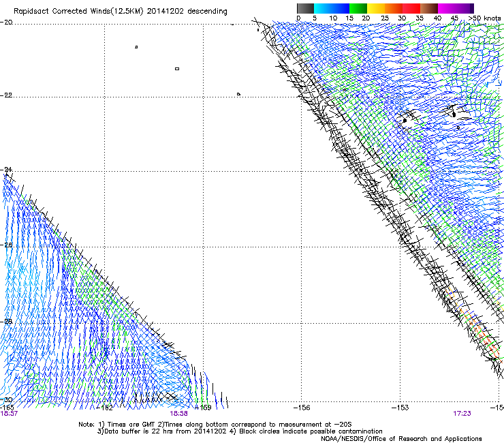This screenshot has height=443, width=504.
Task: Click the blue 10-15 knots legend swatch
Action: point(341,8)
